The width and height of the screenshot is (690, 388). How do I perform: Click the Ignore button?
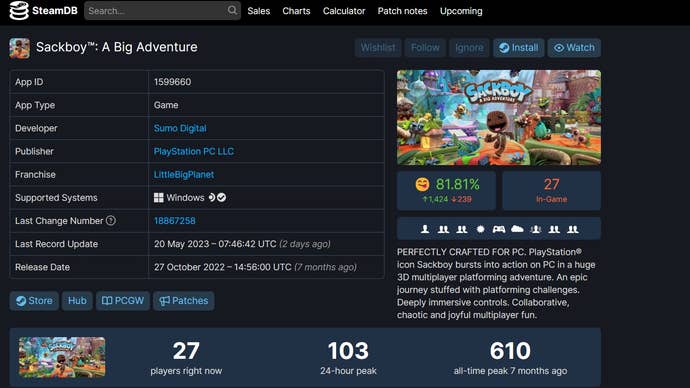[469, 48]
